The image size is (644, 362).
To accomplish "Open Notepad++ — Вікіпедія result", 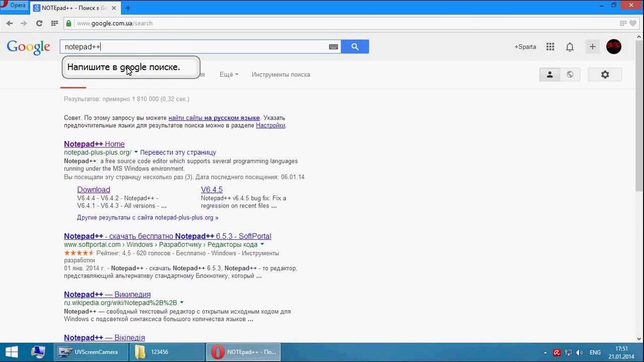I will coord(104,338).
